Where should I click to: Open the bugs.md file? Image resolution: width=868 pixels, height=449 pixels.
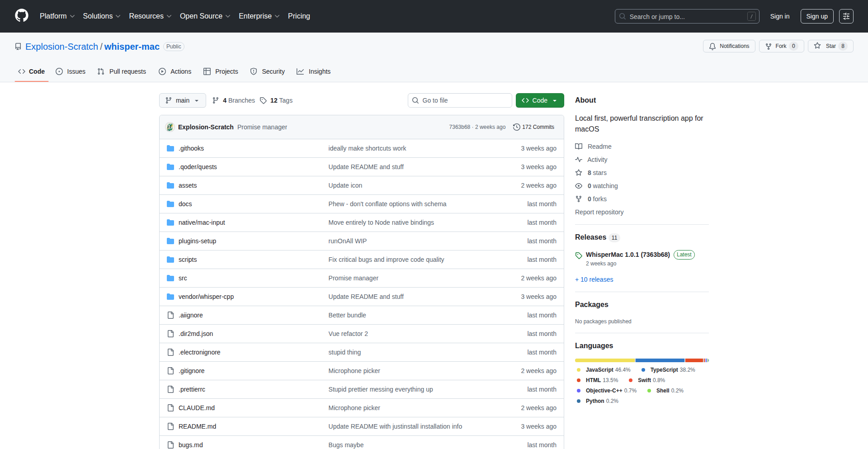click(x=191, y=445)
